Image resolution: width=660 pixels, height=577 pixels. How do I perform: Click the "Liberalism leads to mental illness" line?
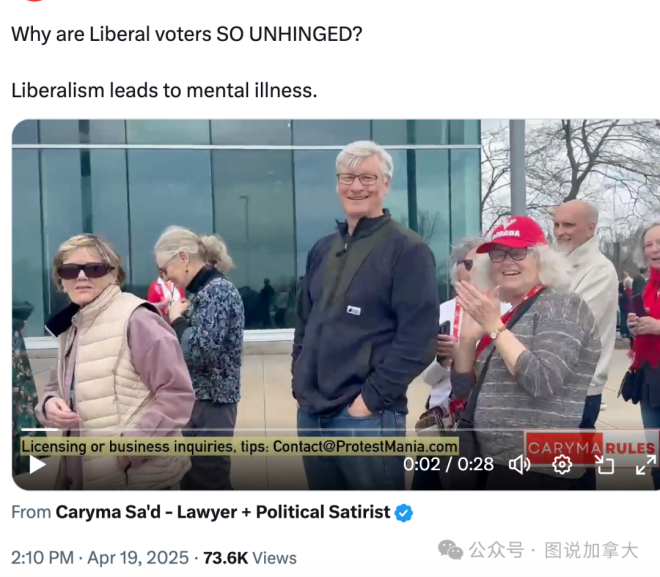164,90
